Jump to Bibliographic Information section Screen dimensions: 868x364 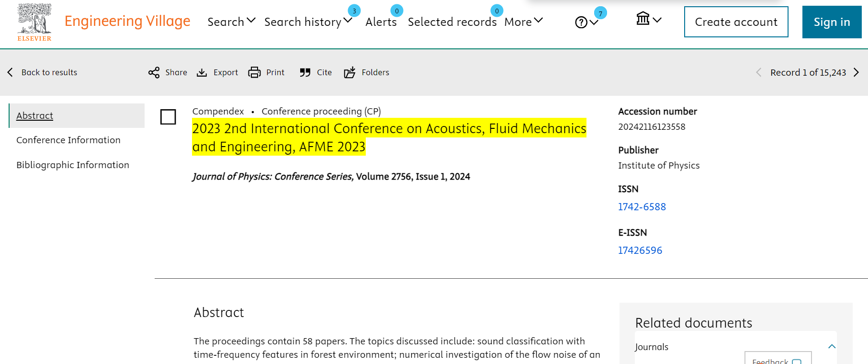[73, 165]
